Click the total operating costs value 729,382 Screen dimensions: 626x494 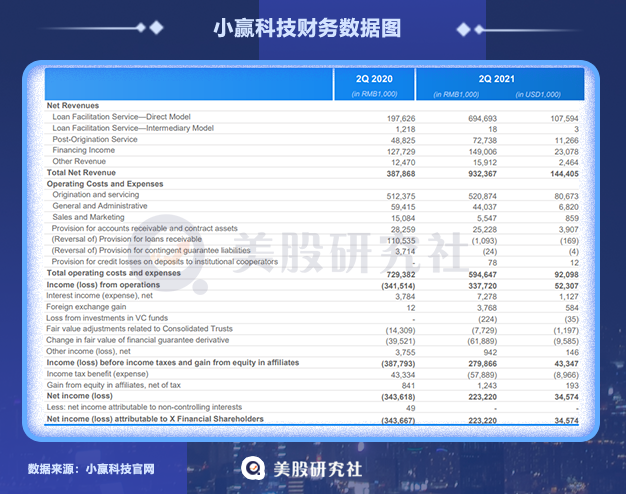401,274
